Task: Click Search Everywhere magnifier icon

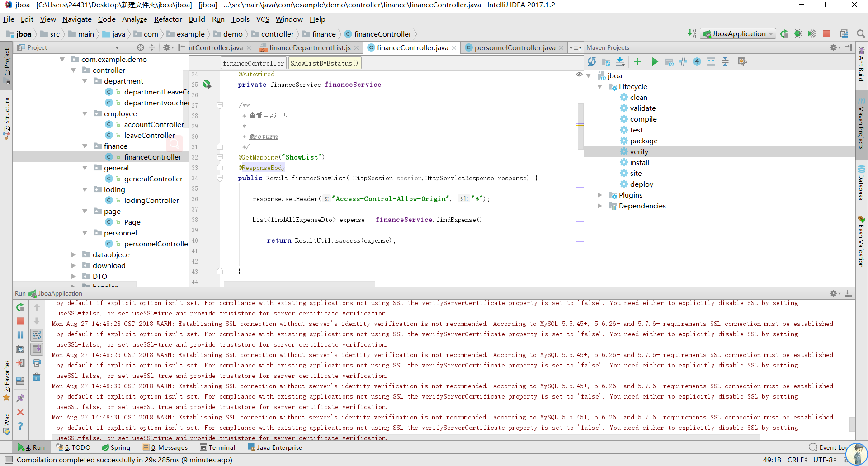Action: click(x=861, y=34)
